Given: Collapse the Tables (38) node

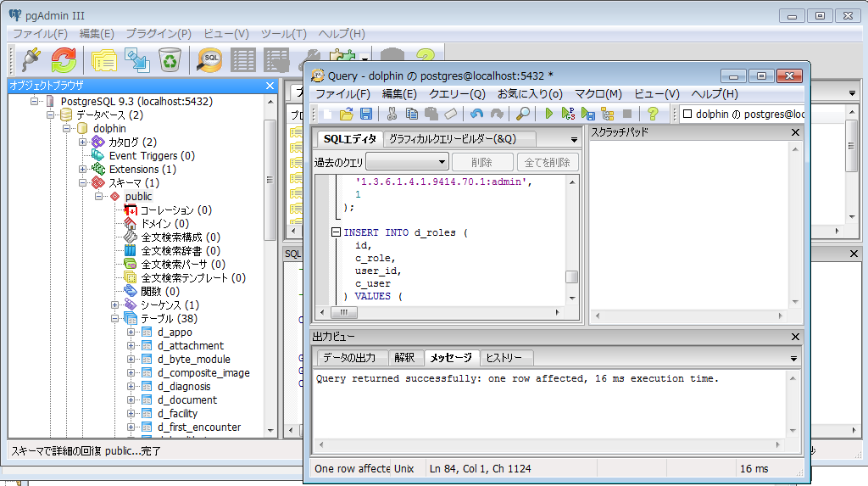Looking at the screenshot, I should coord(114,319).
